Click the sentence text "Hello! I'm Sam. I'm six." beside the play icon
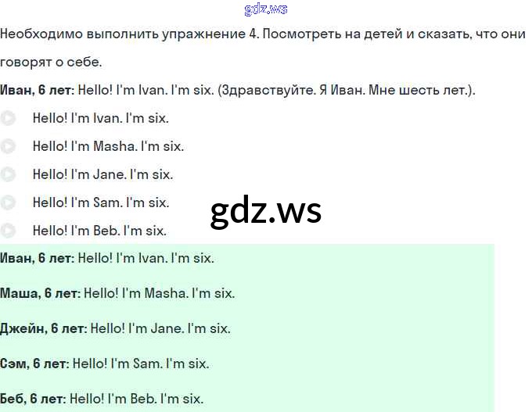Image resolution: width=532 pixels, height=412 pixels. [x=101, y=202]
